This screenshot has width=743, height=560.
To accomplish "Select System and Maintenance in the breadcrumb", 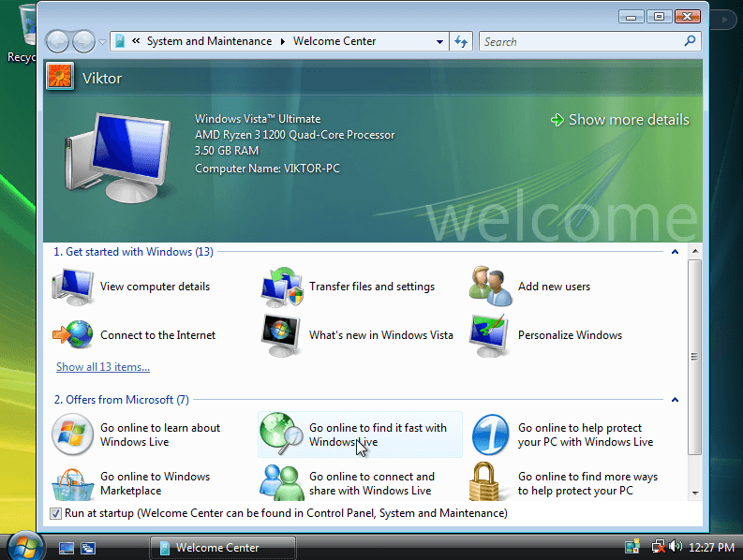I will pos(209,41).
